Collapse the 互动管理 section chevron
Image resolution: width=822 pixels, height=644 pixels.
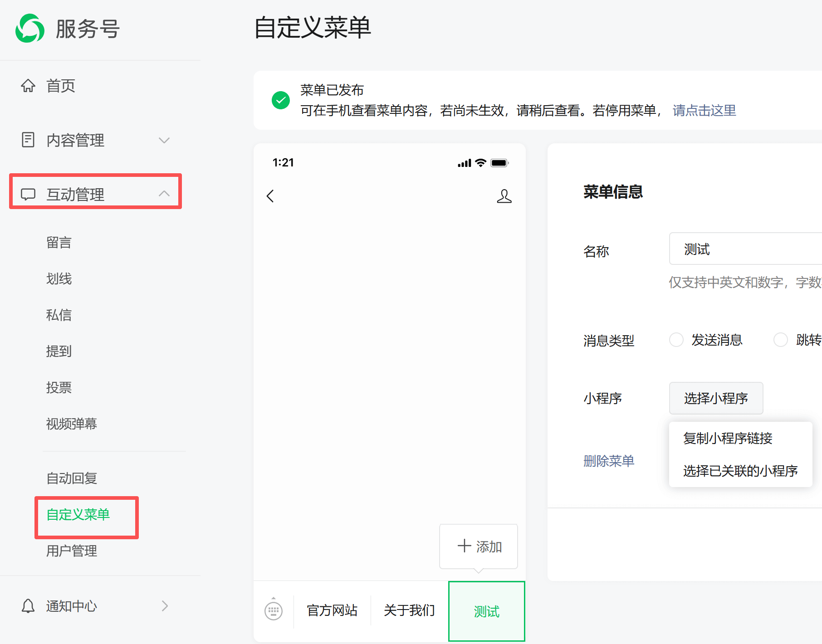pyautogui.click(x=164, y=194)
